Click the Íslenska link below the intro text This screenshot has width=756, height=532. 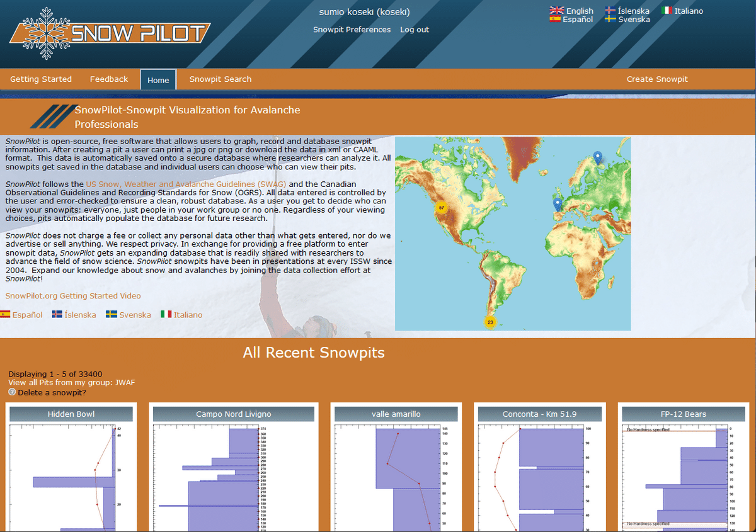[x=80, y=315]
